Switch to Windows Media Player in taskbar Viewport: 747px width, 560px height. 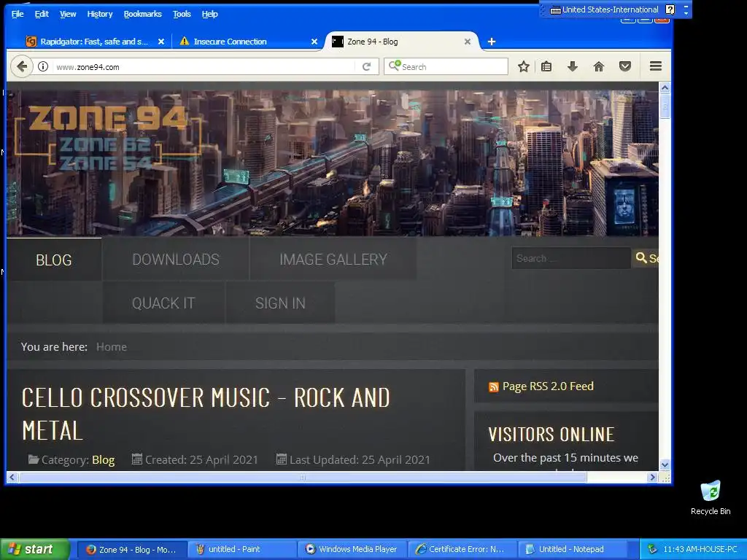pos(352,550)
